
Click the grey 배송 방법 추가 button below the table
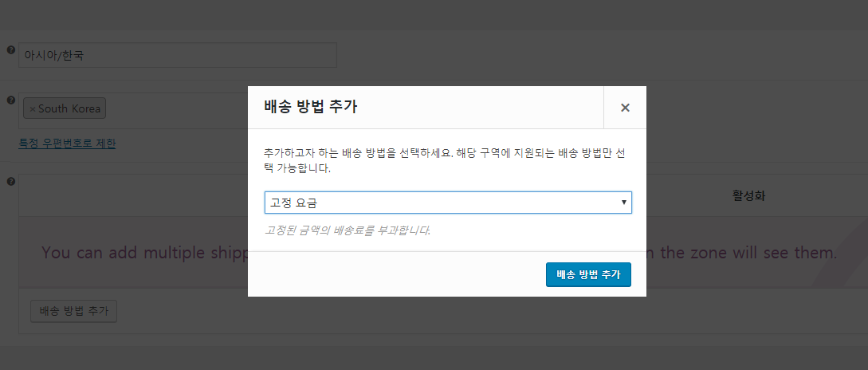pyautogui.click(x=73, y=311)
